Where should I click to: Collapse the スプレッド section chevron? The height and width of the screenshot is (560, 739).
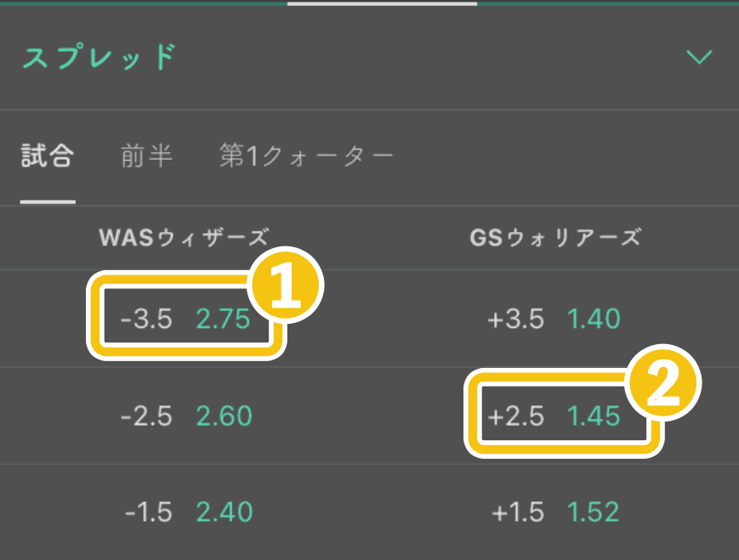[699, 57]
